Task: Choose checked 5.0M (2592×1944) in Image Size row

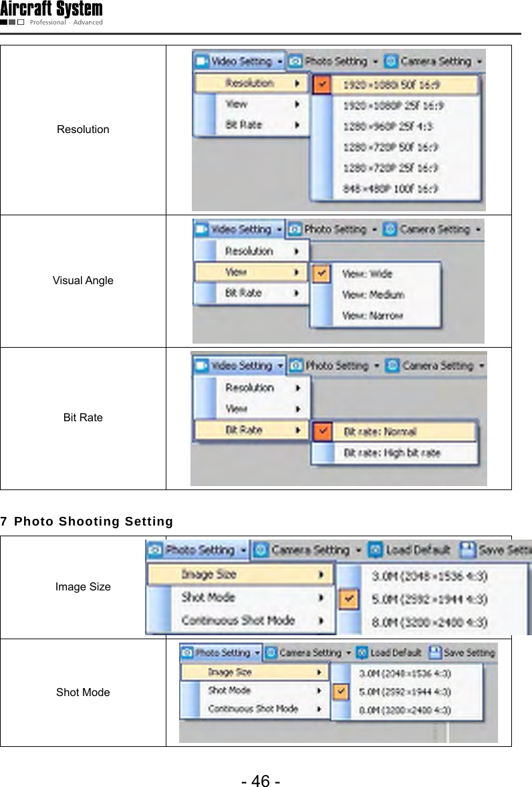Action: (432, 599)
